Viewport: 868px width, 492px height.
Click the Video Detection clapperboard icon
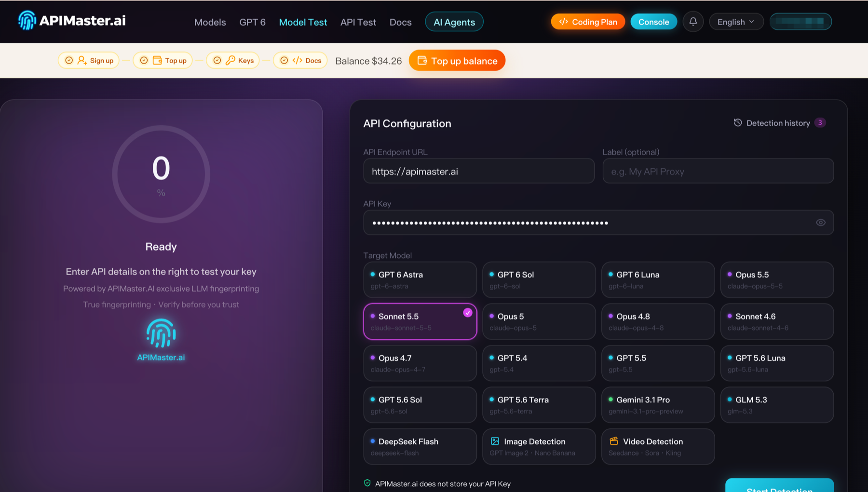pyautogui.click(x=614, y=441)
